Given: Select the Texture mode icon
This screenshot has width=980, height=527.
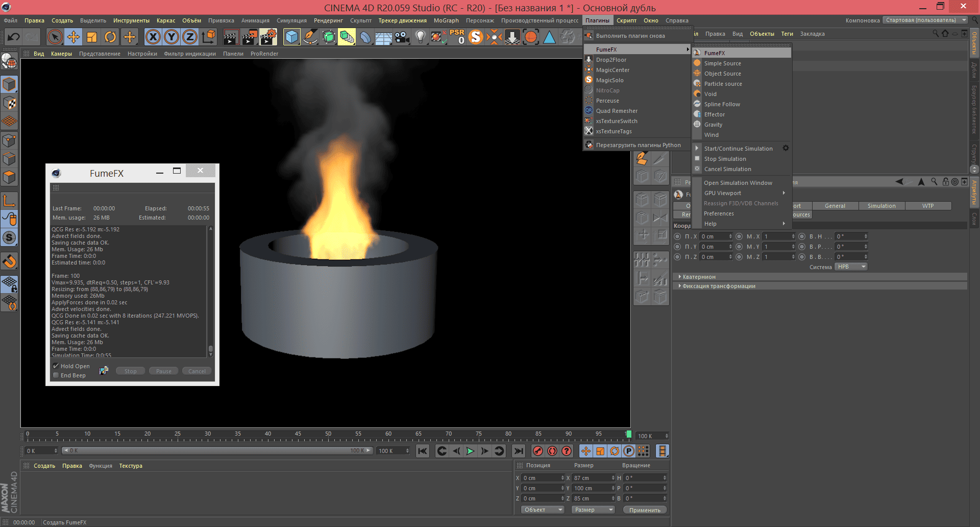Looking at the screenshot, I should click(x=9, y=103).
